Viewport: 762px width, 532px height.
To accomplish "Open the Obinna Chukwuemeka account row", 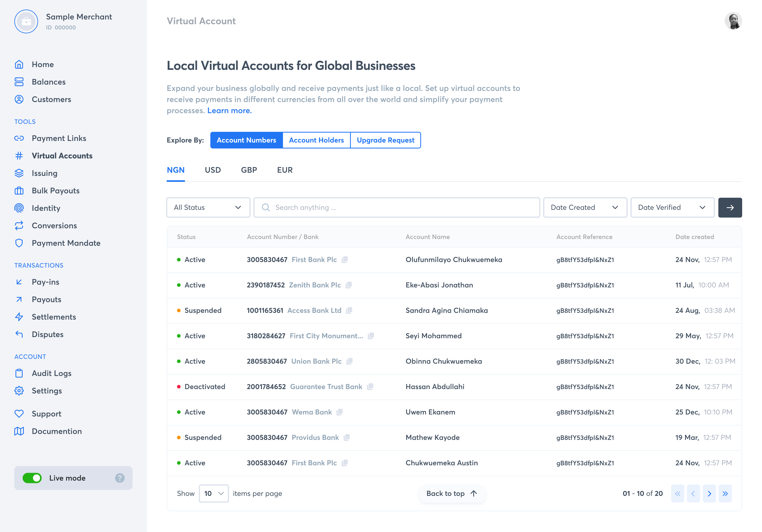I will tap(454, 361).
